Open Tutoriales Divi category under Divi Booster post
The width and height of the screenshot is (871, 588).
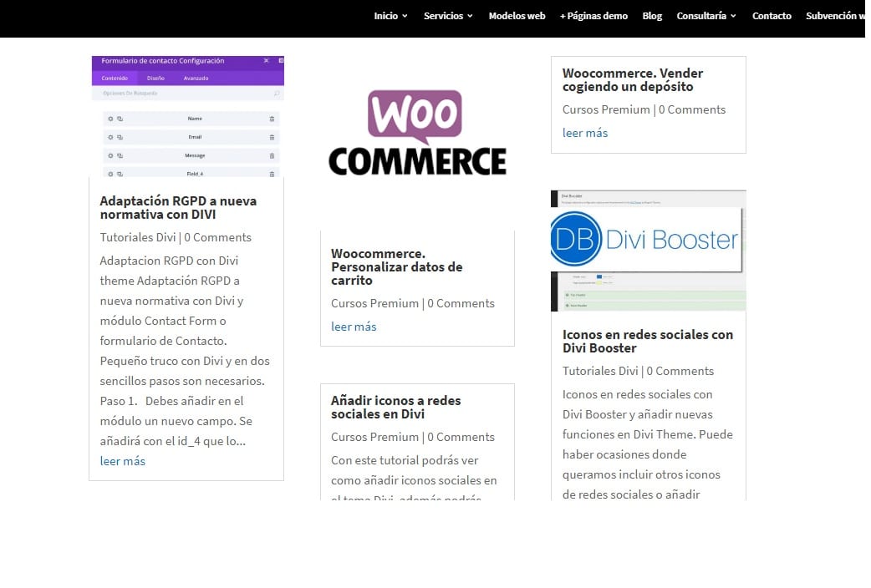(x=600, y=371)
